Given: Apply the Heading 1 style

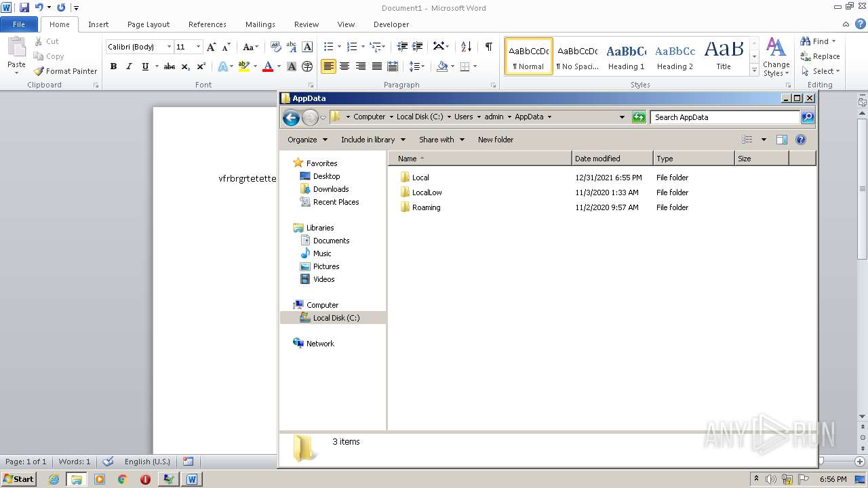Looking at the screenshot, I should click(x=626, y=56).
